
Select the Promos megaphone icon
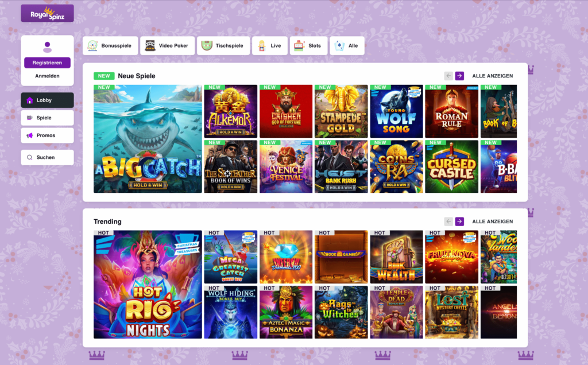pyautogui.click(x=30, y=135)
